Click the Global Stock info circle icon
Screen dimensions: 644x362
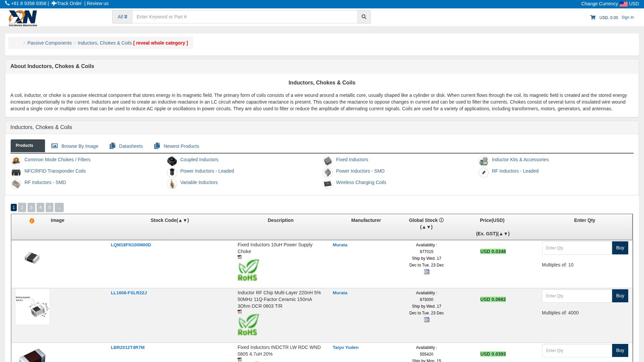(x=441, y=220)
